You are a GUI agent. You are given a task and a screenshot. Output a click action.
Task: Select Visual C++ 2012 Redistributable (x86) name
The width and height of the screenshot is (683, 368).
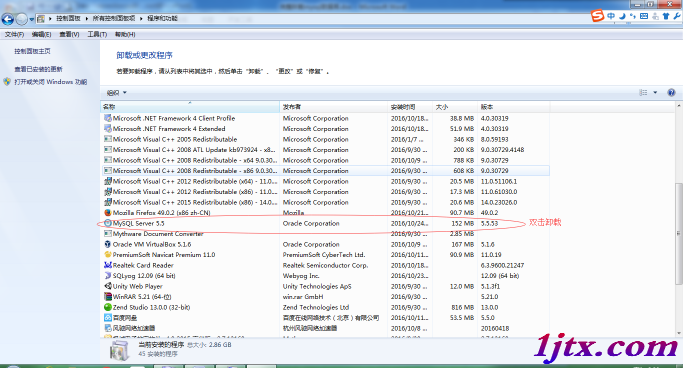pyautogui.click(x=195, y=192)
